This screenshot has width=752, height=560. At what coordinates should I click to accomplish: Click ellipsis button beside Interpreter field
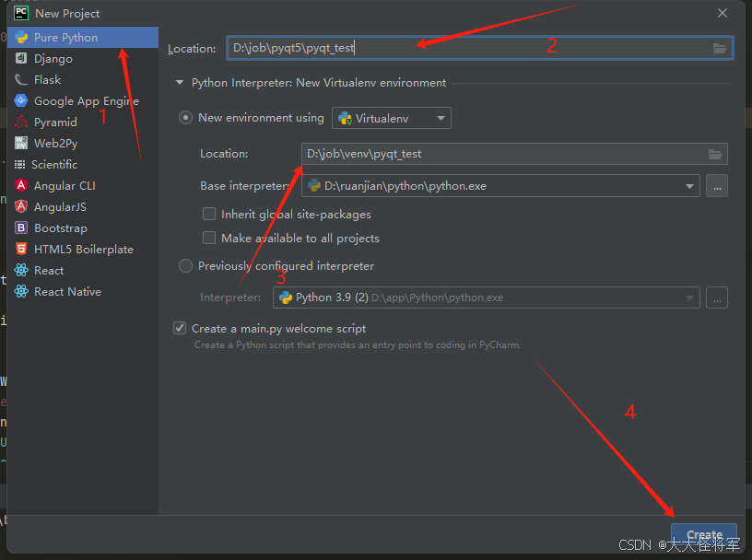click(716, 297)
